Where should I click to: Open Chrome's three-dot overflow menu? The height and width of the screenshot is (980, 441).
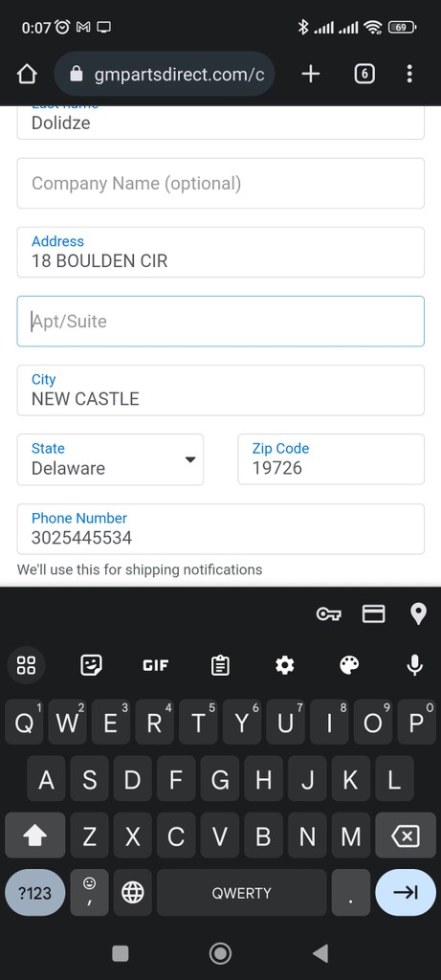coord(409,75)
